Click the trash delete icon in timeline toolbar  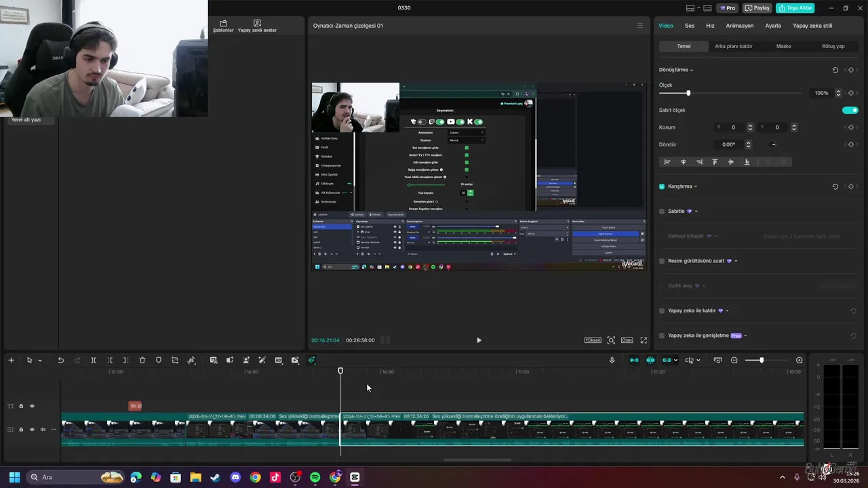click(x=142, y=360)
